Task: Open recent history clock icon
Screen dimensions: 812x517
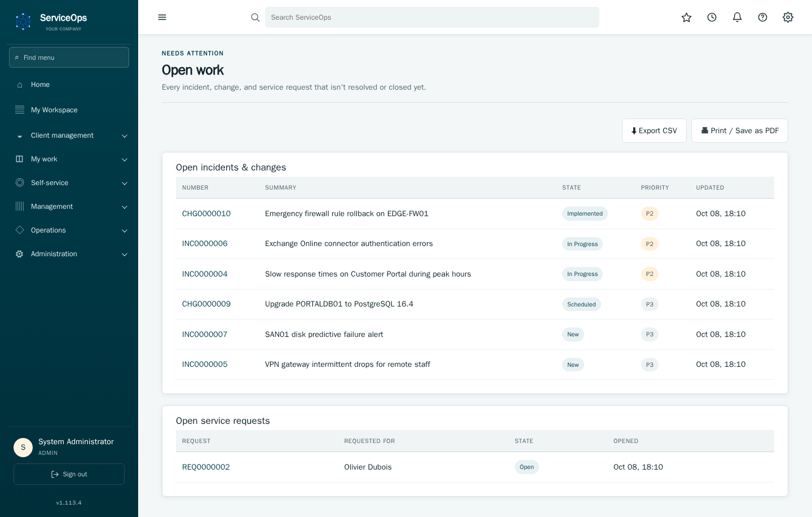Action: coord(712,17)
